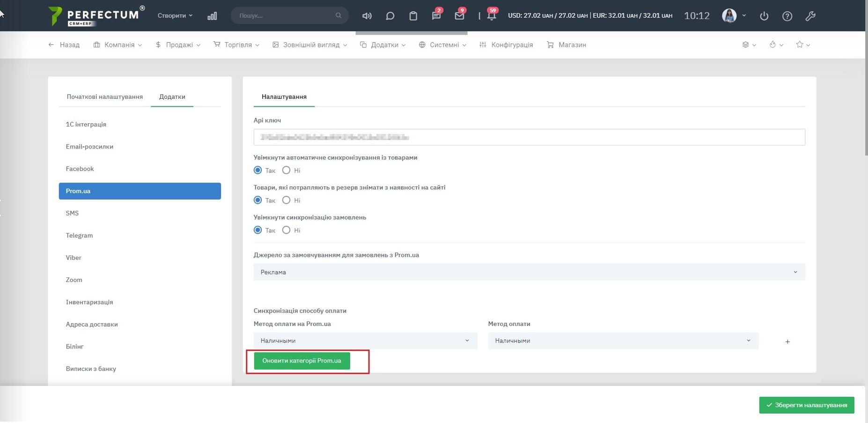868x423 pixels.
Task: Open the Prom.ua payment method dropdown
Action: tap(365, 341)
